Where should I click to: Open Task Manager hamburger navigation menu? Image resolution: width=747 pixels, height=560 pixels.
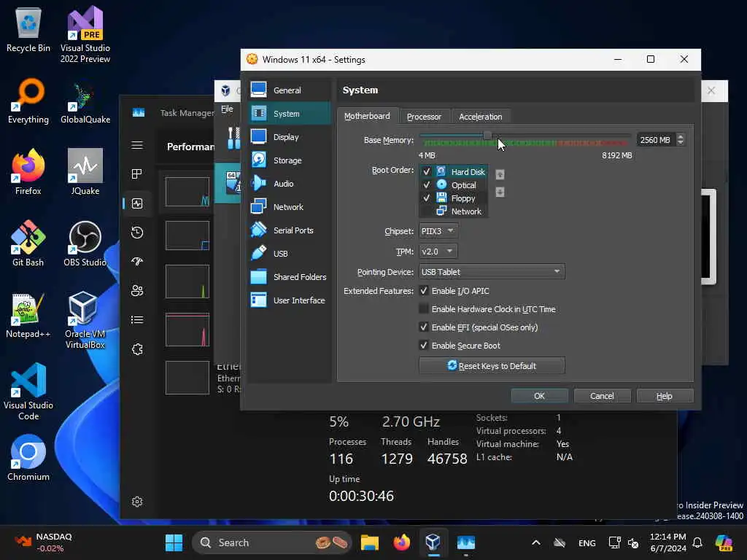[x=137, y=145]
